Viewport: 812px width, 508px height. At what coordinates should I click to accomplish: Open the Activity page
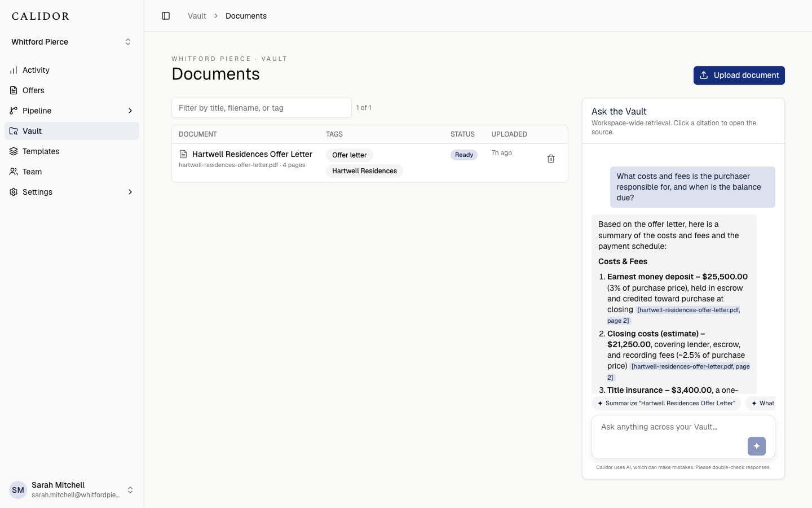[72, 70]
